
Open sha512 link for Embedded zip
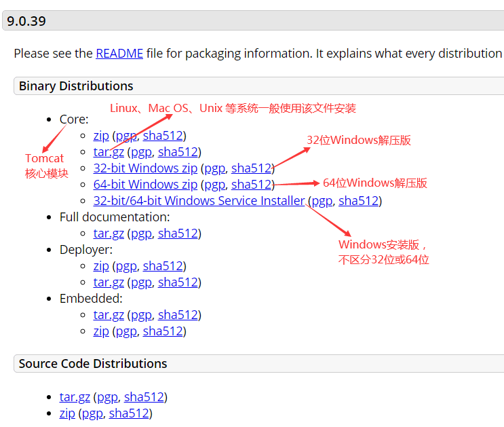click(163, 331)
